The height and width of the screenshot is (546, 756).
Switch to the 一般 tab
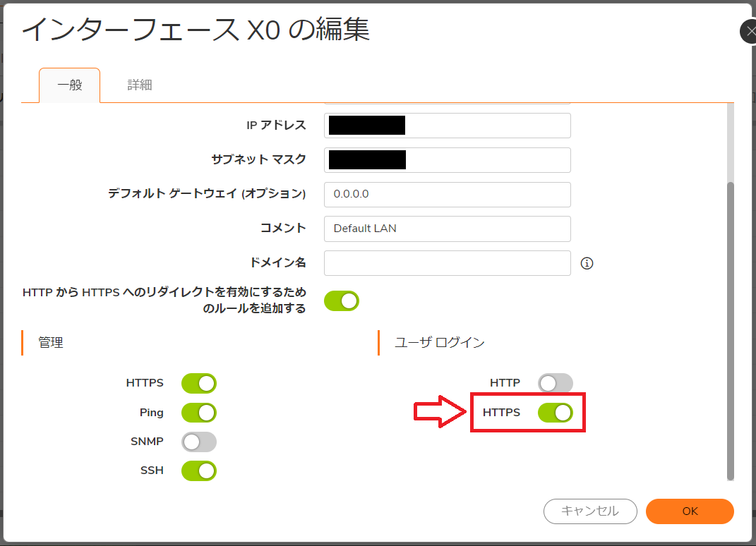pyautogui.click(x=69, y=85)
